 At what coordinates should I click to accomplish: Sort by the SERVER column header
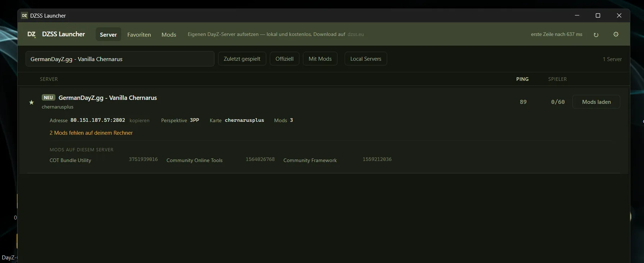pyautogui.click(x=49, y=79)
